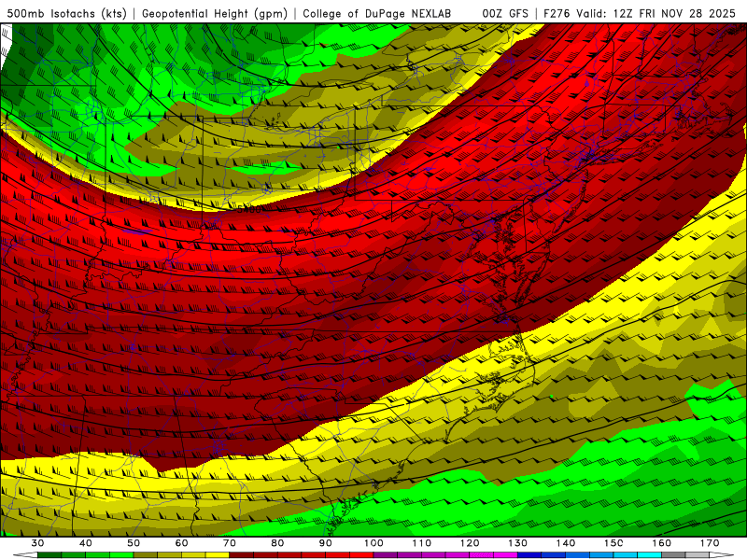Click the '00Z GFS' model run label

click(x=505, y=13)
